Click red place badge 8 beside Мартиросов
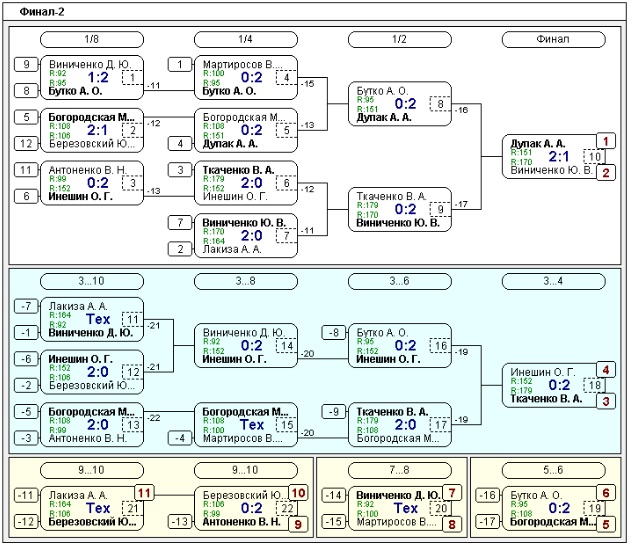Image resolution: width=630 pixels, height=545 pixels. pyautogui.click(x=452, y=524)
